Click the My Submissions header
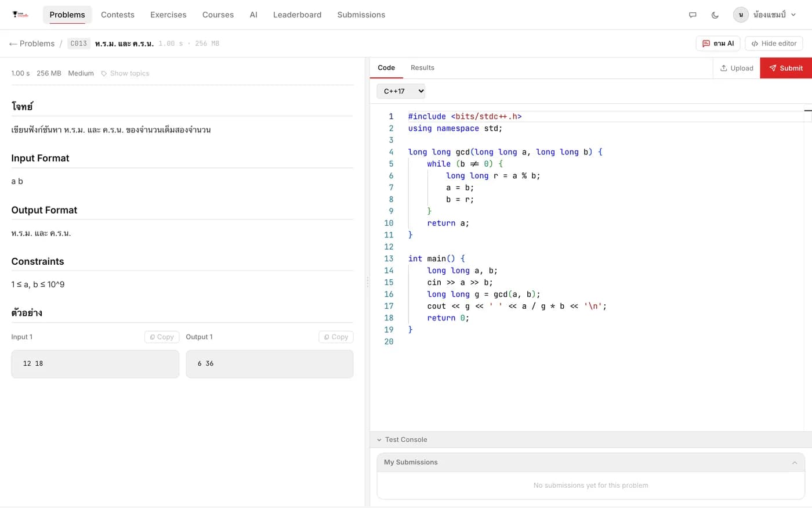812x508 pixels. pyautogui.click(x=590, y=463)
